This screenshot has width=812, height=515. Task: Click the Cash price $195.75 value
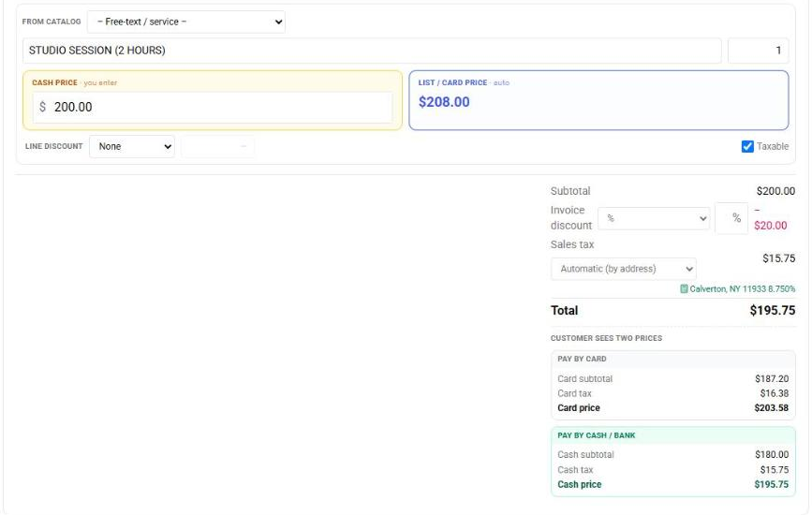click(771, 484)
